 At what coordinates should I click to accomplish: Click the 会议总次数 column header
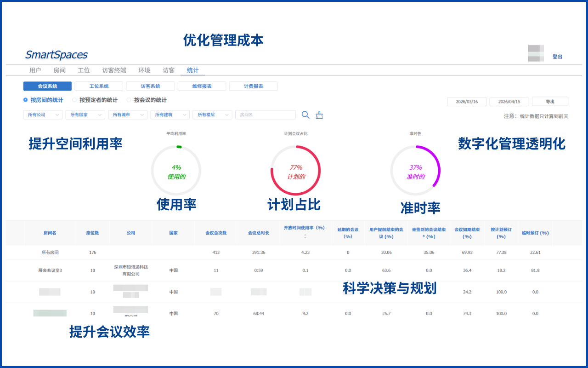(216, 233)
